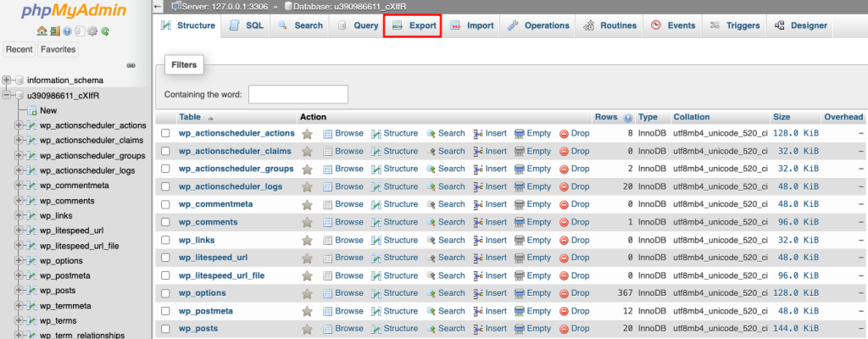Check the wp_comments table checkbox
This screenshot has width=868, height=339.
[x=166, y=222]
